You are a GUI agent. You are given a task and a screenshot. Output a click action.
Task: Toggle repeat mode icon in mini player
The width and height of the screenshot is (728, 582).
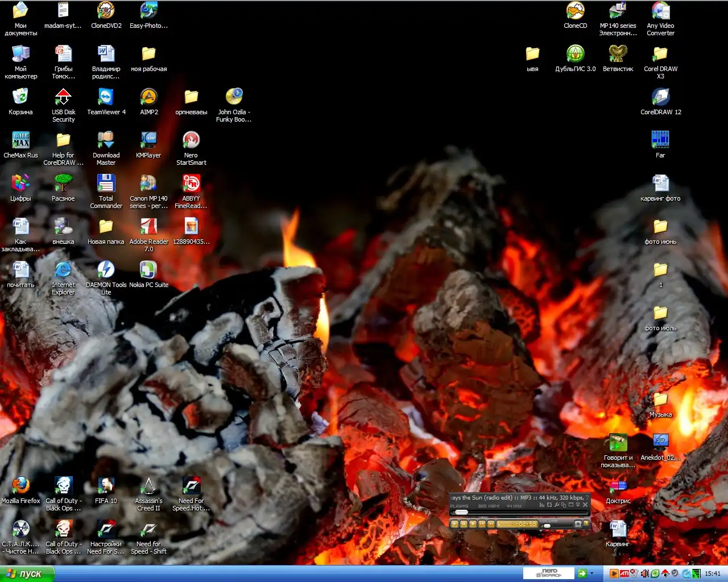tap(549, 505)
